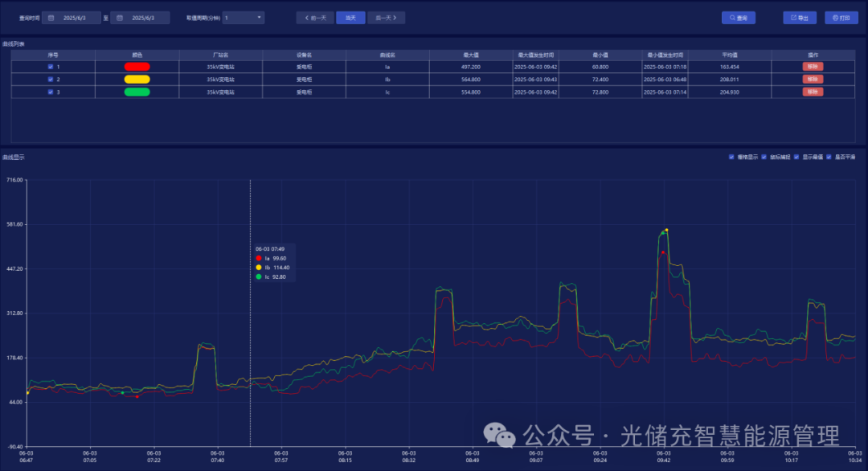Viewport: 868px width, 471px height.
Task: Click the 平均值 column header
Action: 730,55
